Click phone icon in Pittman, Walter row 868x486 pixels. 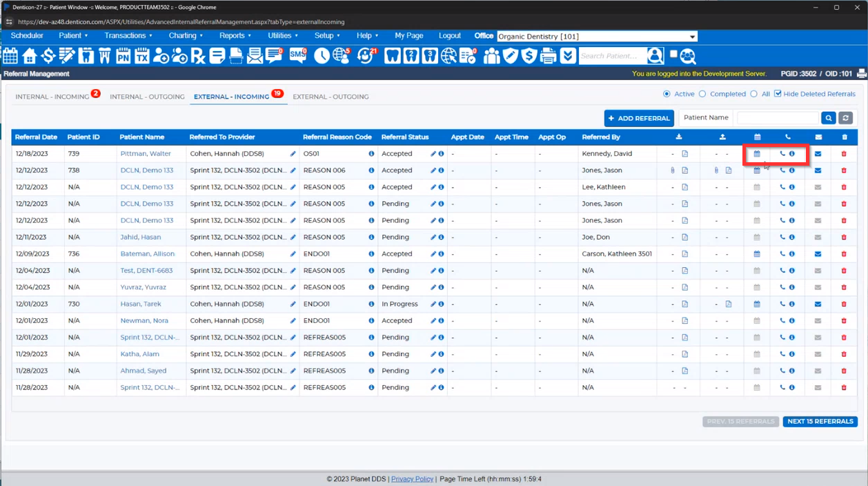(782, 154)
